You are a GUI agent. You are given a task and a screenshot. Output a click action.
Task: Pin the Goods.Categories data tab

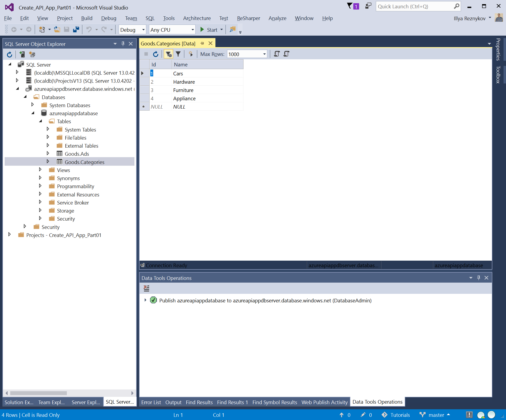202,43
